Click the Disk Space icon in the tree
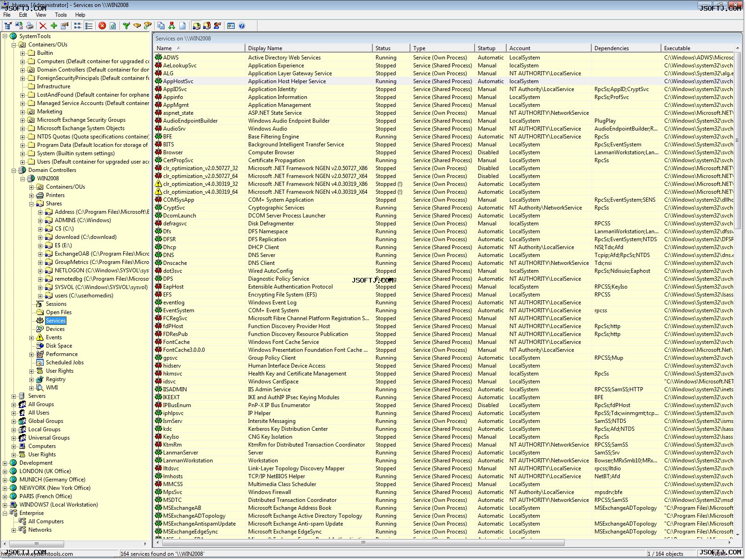746x560 pixels. [40, 346]
